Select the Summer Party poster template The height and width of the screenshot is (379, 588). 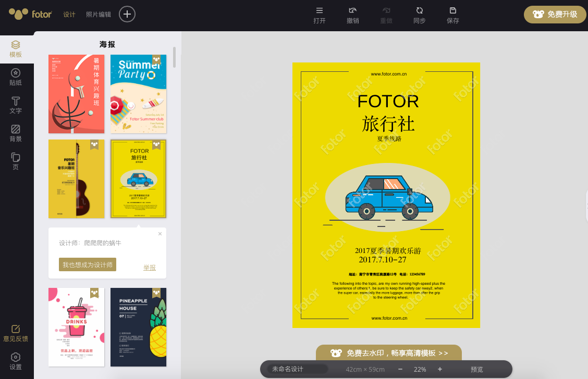138,94
